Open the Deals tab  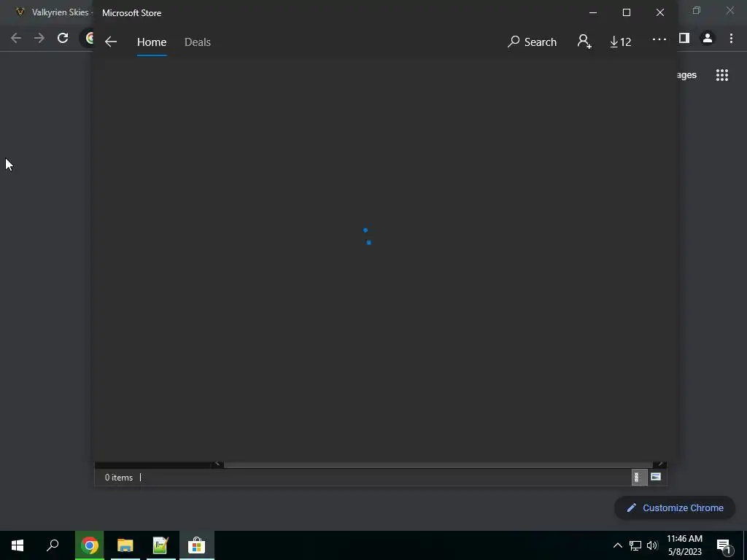[x=197, y=42]
